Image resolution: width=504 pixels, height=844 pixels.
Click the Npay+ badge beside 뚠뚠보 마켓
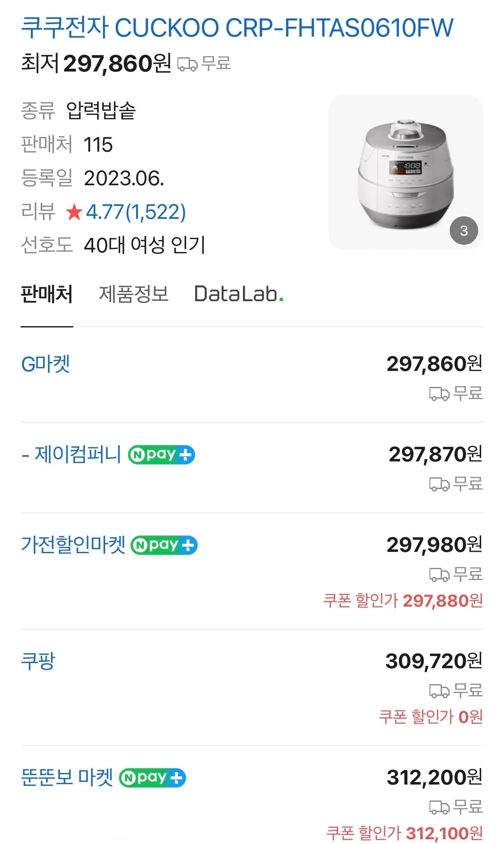point(152,778)
